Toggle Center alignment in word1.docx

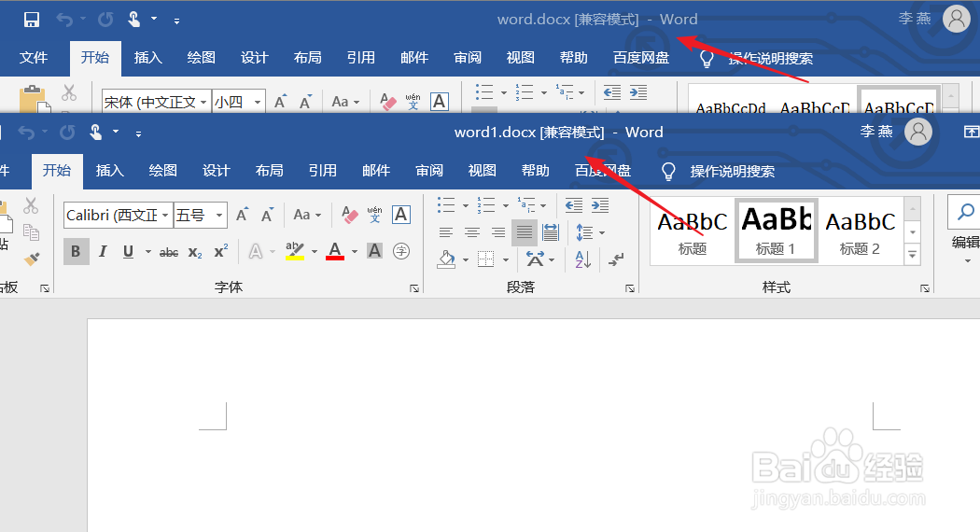point(472,232)
